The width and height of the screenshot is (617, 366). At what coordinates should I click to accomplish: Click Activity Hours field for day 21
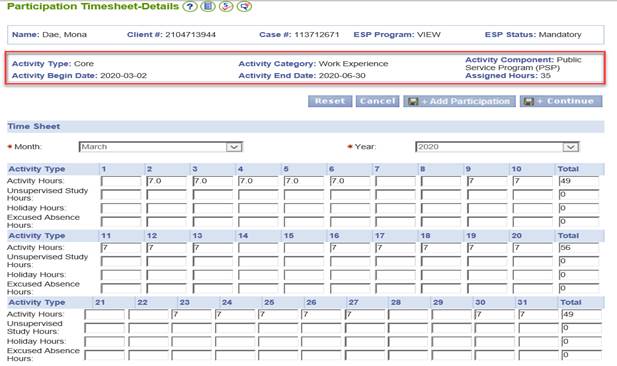105,315
